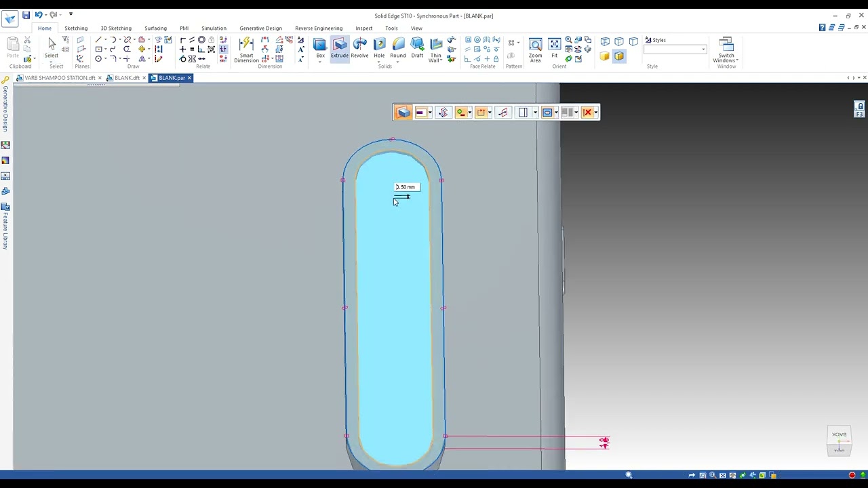Image resolution: width=868 pixels, height=488 pixels.
Task: Close the BLANK.par document tab
Action: tap(189, 78)
